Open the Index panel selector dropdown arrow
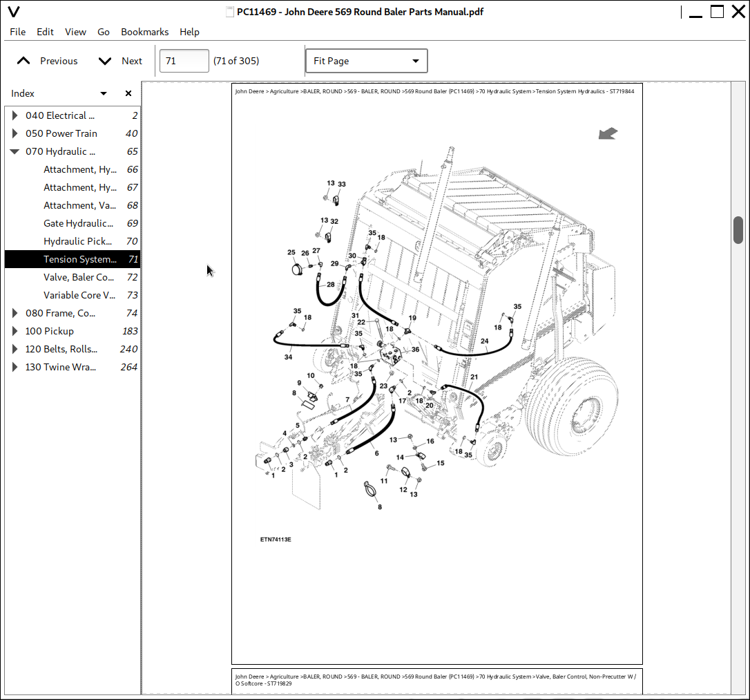 point(103,93)
